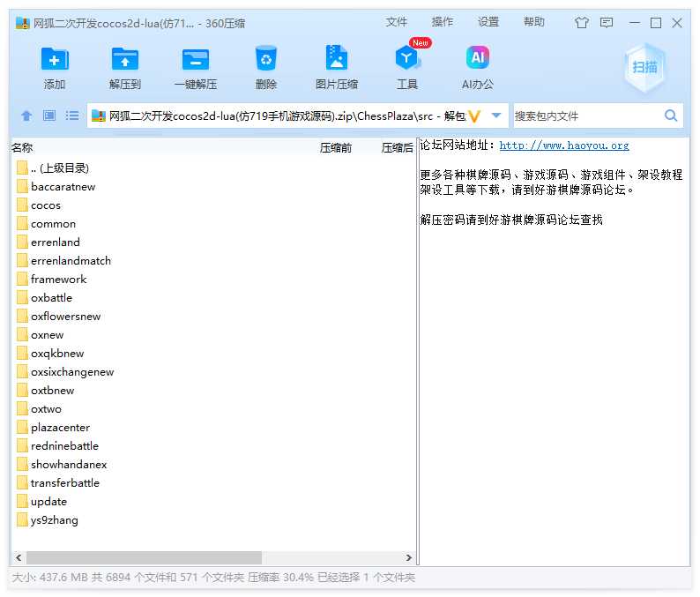
Task: Click the 解压密码请到好游棋牌源码论坛查找 comment line
Action: (x=511, y=220)
